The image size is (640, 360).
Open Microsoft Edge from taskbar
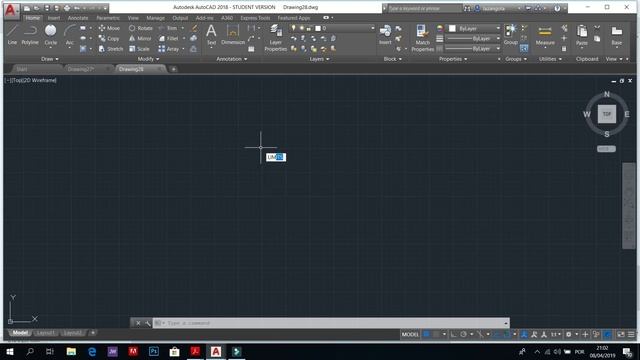(92, 352)
